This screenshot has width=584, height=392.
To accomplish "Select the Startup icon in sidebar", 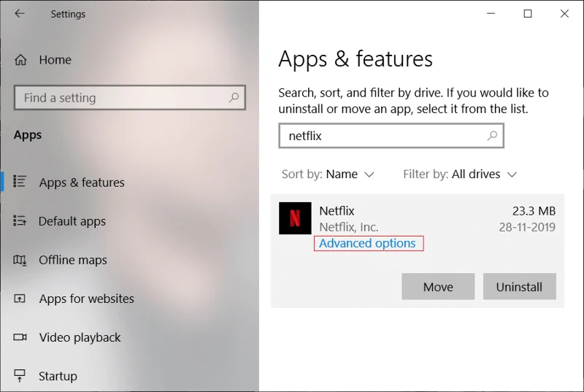I will (x=20, y=376).
